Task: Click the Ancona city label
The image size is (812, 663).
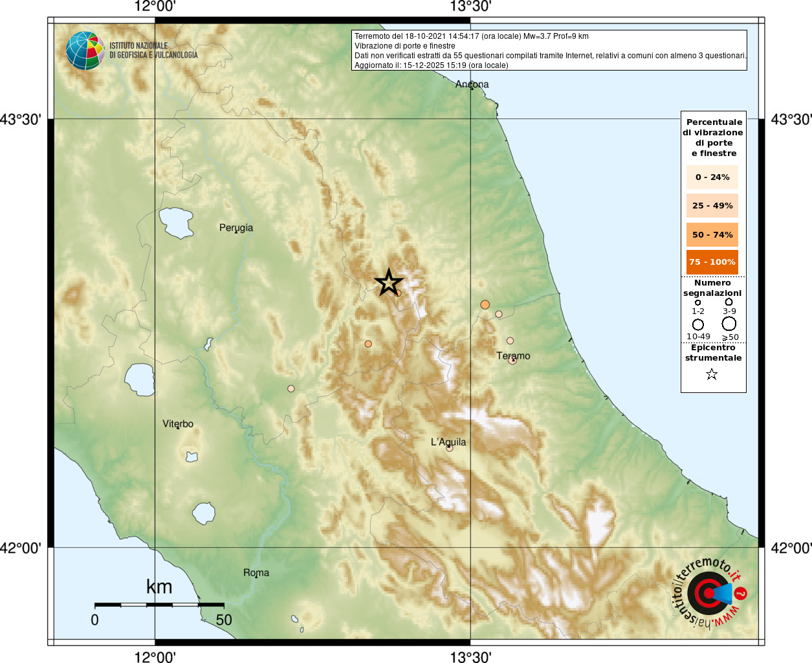Action: 472,84
